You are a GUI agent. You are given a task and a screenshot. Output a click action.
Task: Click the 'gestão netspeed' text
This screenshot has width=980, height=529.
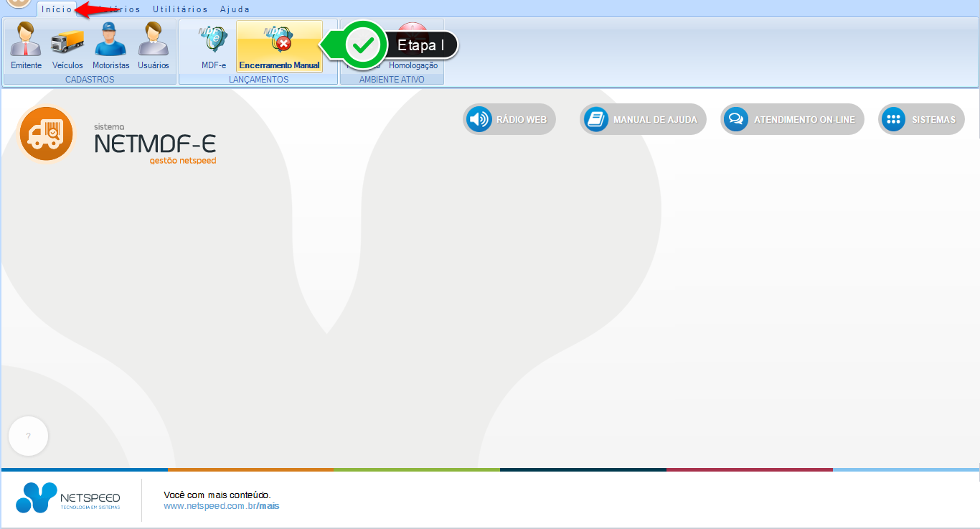(x=182, y=161)
